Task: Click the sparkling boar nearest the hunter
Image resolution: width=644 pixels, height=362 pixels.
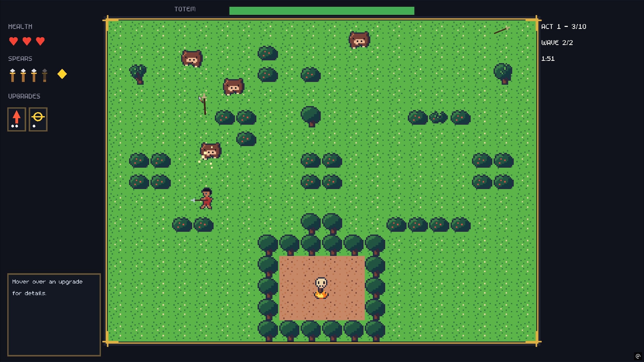Action: coord(211,151)
